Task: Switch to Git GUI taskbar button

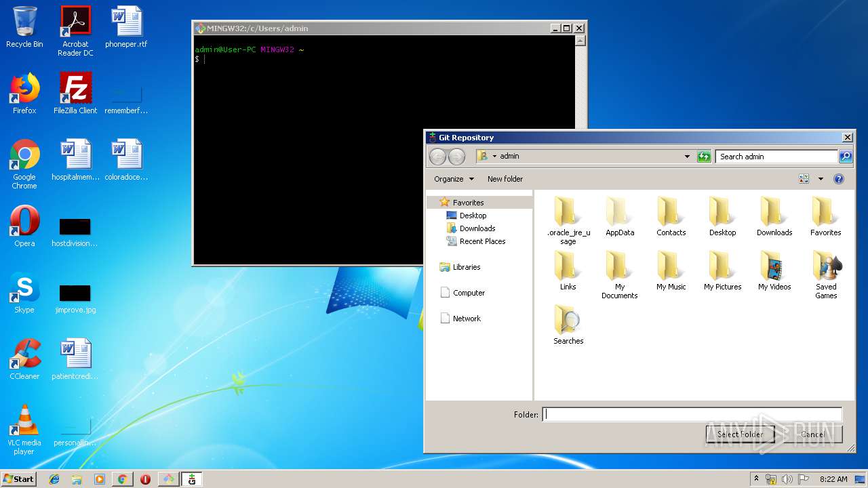Action: click(x=192, y=479)
